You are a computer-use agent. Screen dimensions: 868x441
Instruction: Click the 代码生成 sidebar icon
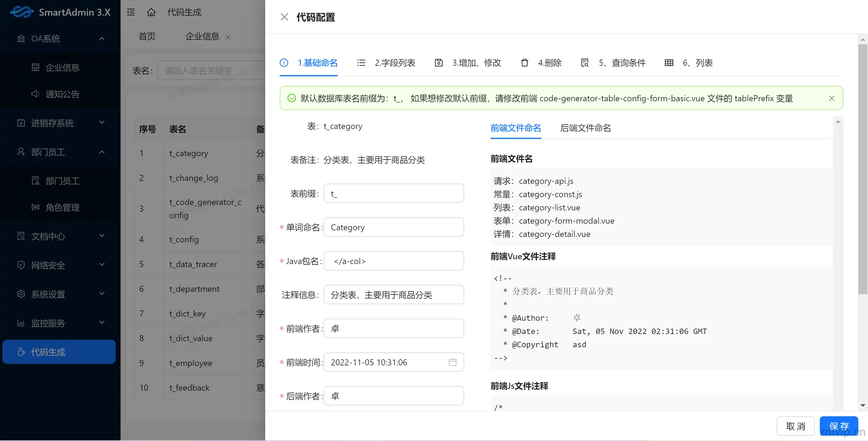pos(20,351)
